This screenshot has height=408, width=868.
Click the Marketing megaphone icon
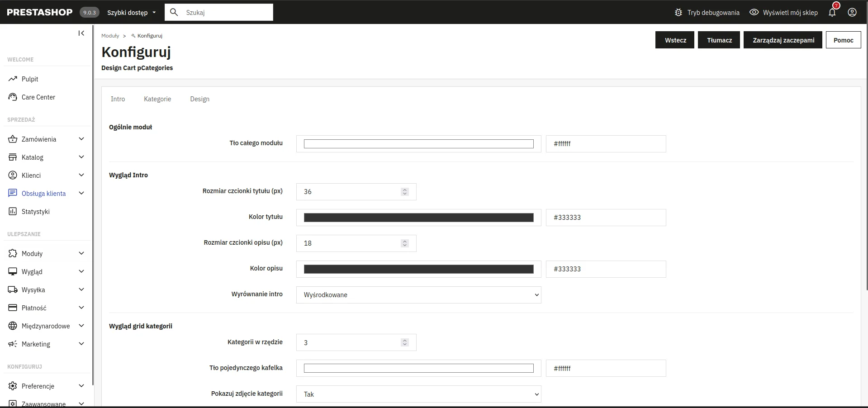click(13, 344)
